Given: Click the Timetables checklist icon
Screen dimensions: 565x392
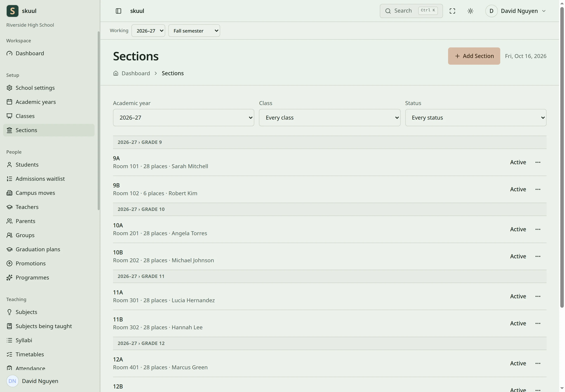Looking at the screenshot, I should 9,354.
